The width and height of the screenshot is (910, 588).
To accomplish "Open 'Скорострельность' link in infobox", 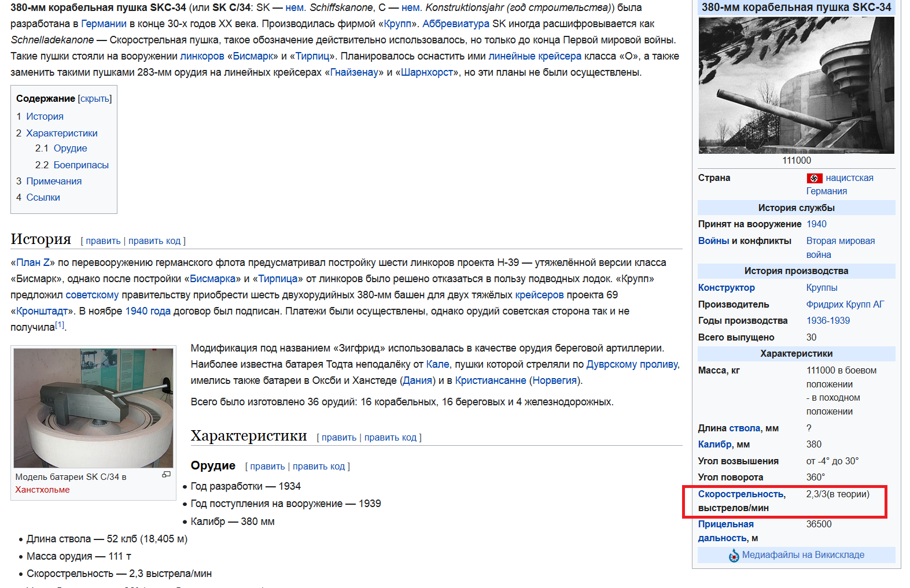I will coord(740,494).
